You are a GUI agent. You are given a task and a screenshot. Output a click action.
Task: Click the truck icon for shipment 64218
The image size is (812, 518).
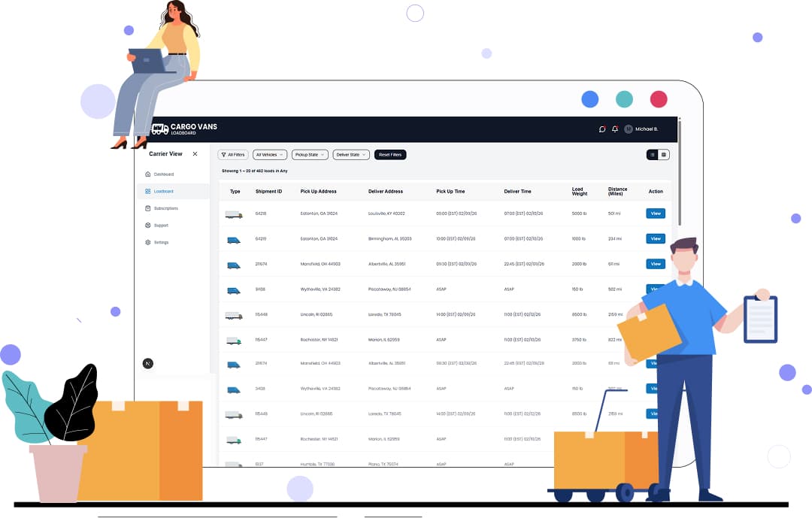(x=234, y=215)
